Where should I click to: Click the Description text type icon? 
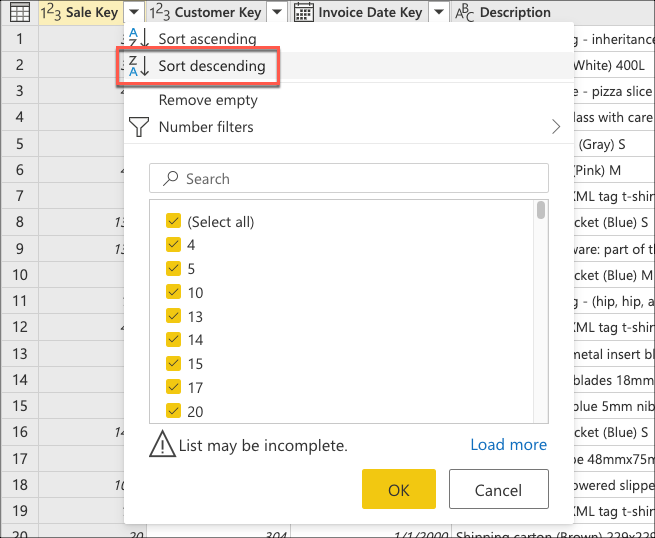465,13
